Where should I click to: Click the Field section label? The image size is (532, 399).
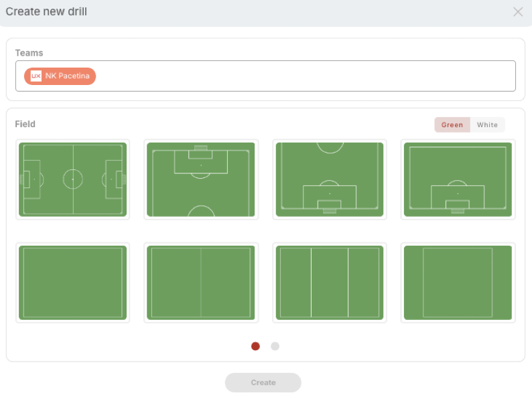pos(25,124)
